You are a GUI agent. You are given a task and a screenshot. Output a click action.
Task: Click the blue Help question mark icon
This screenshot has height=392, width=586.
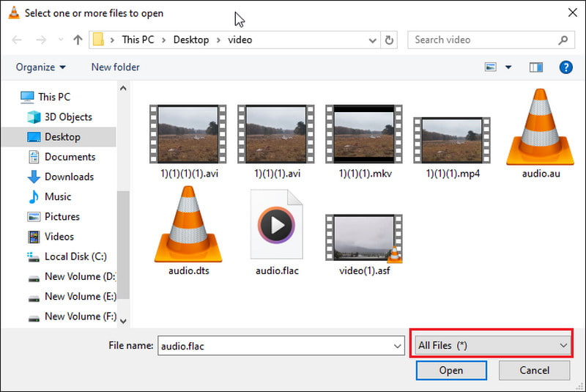click(x=565, y=67)
